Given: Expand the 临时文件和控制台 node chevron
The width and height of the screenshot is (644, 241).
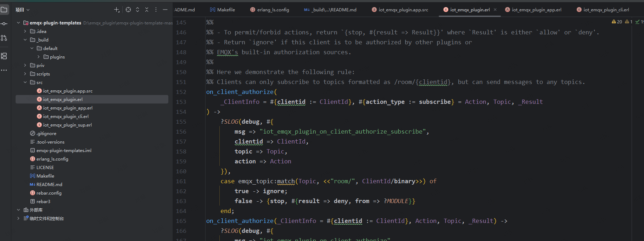Looking at the screenshot, I should coord(18,218).
